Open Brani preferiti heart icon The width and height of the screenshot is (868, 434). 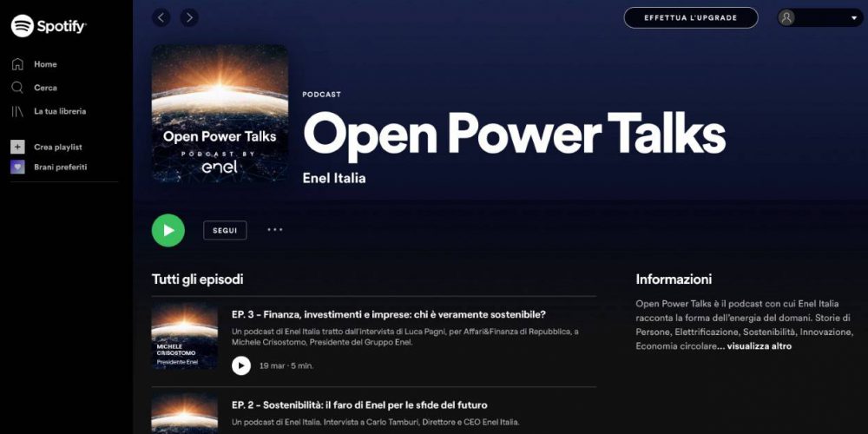[x=17, y=167]
